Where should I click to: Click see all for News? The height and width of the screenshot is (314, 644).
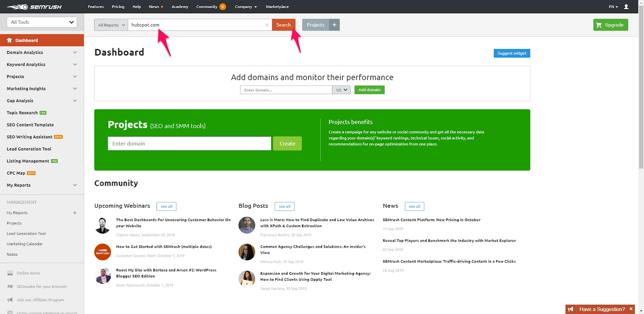[415, 207]
